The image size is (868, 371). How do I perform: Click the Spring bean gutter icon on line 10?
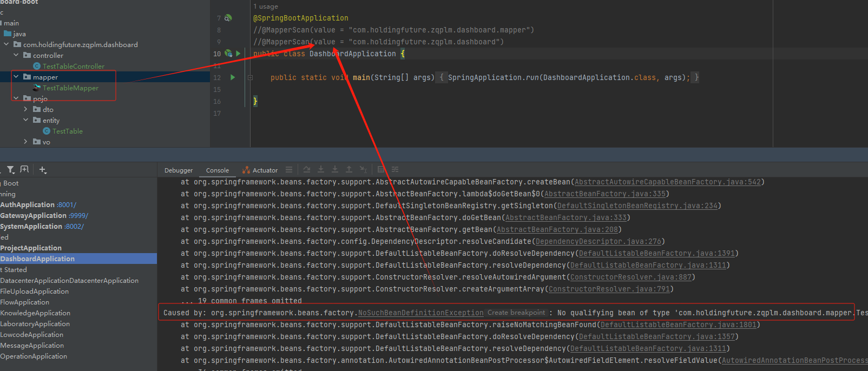pos(228,54)
